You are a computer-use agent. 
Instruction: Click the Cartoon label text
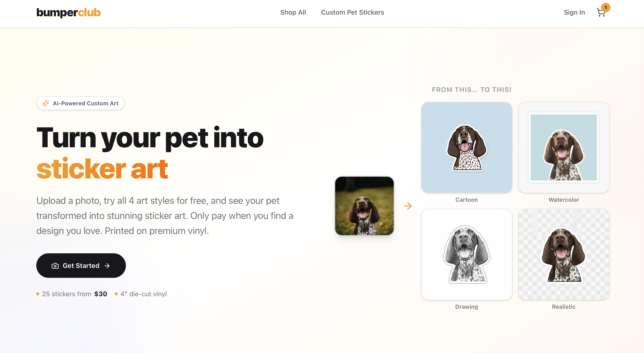click(466, 200)
